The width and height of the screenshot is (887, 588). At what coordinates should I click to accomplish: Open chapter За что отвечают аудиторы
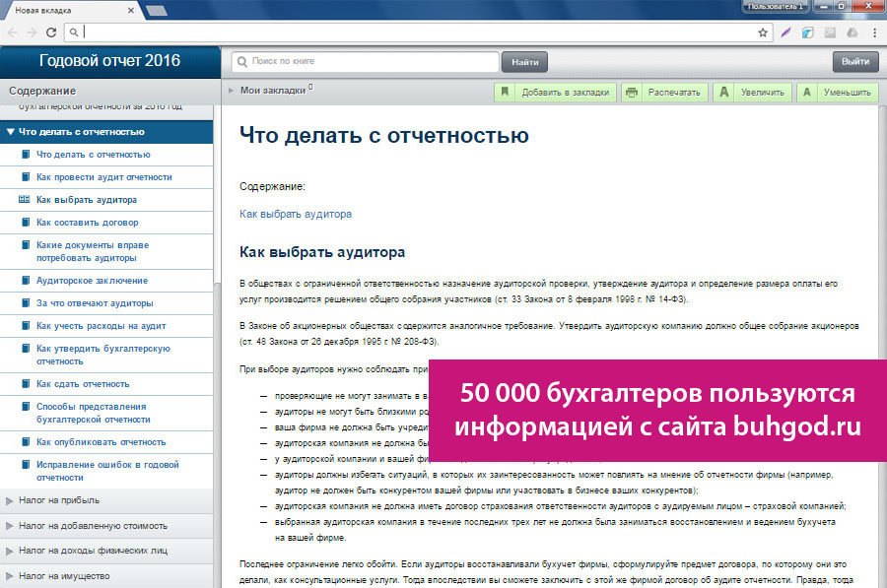pyautogui.click(x=95, y=303)
